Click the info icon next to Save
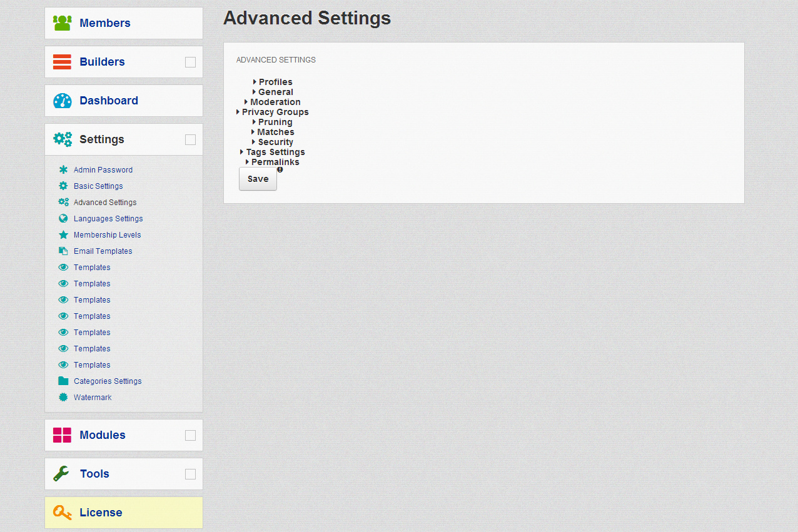This screenshot has width=798, height=532. 280,169
